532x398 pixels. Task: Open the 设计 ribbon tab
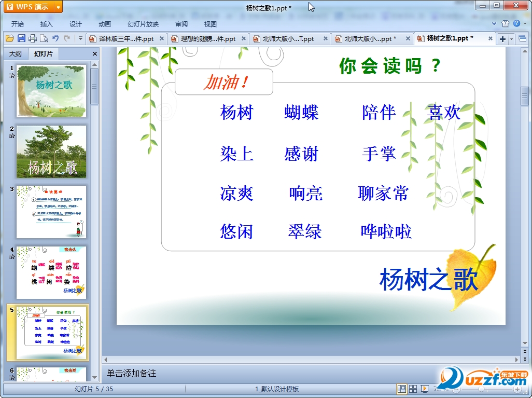tap(75, 24)
